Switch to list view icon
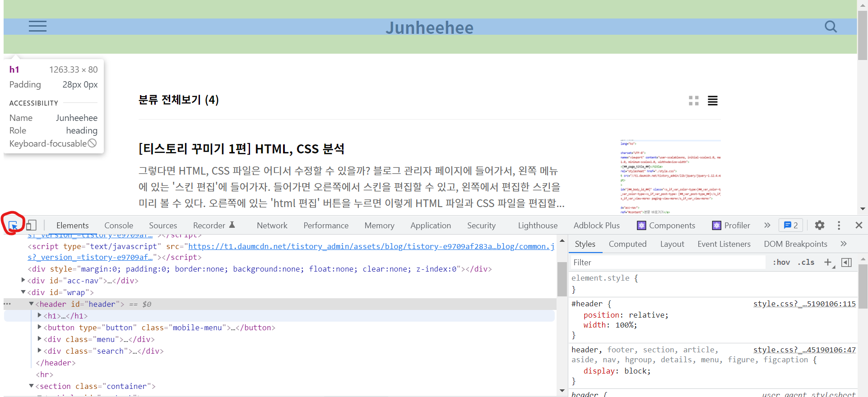The height and width of the screenshot is (397, 868). pos(713,101)
